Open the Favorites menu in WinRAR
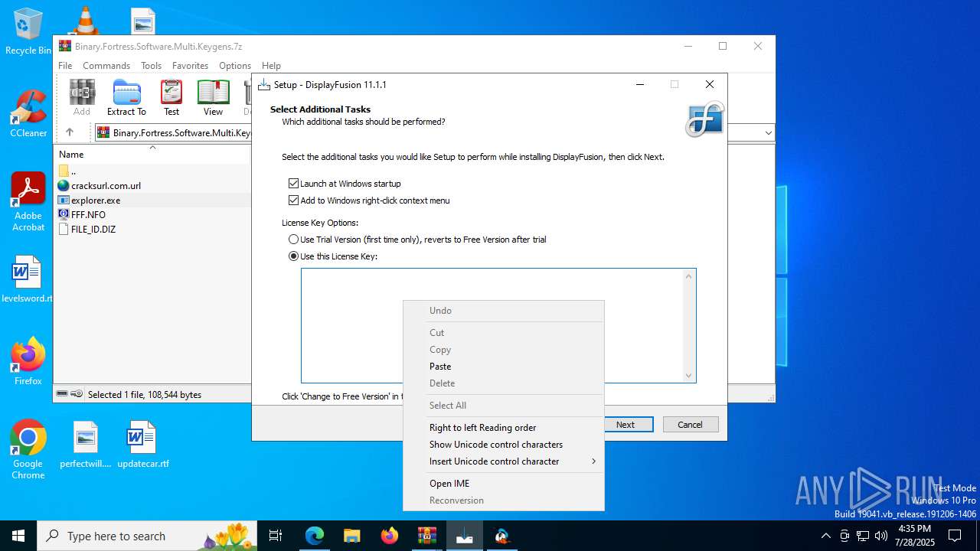 point(190,66)
